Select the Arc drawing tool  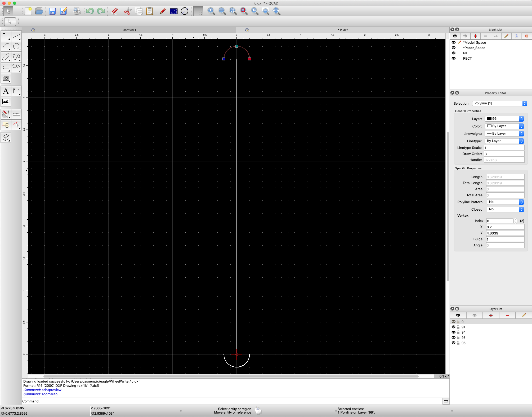click(6, 46)
